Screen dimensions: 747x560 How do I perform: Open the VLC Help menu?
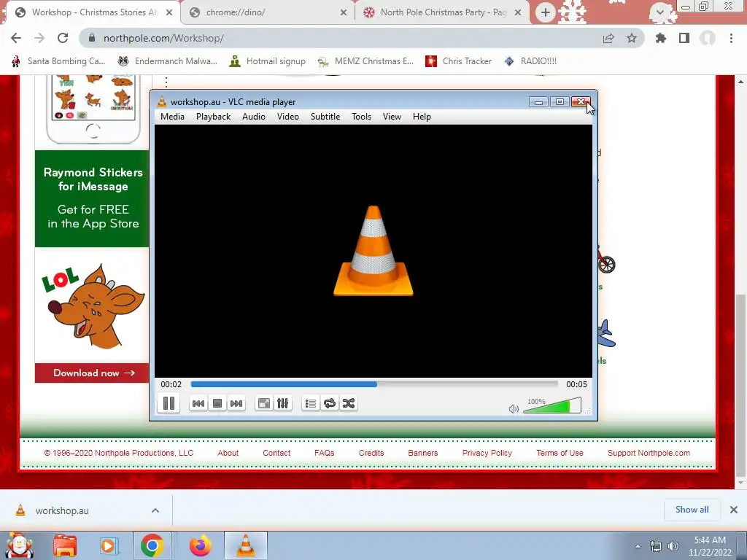coord(422,117)
